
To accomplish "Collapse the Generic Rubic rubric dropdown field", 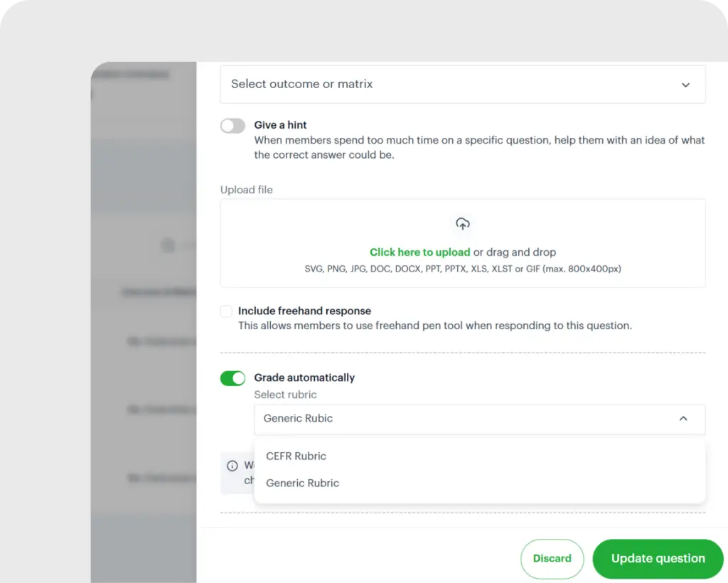I will coord(469,419).
